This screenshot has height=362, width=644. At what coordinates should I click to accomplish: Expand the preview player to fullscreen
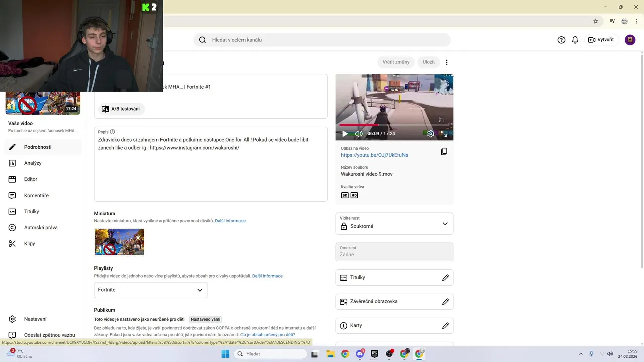(444, 134)
